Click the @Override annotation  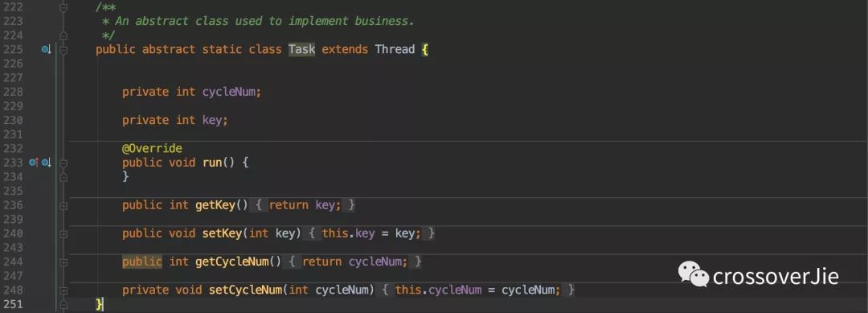coord(152,149)
